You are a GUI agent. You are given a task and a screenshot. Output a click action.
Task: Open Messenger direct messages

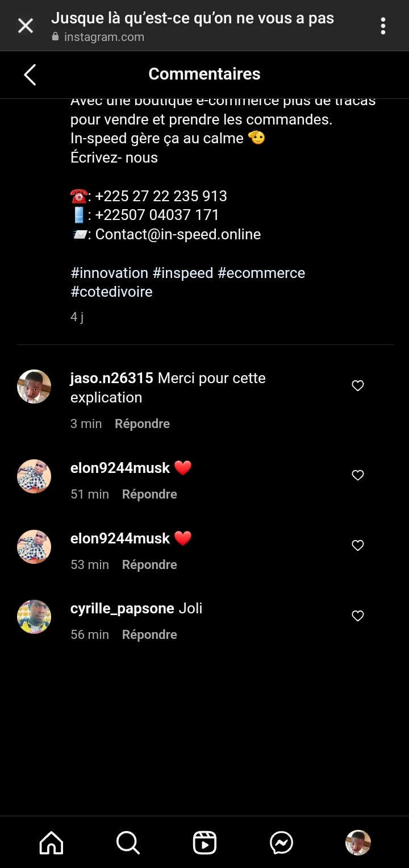click(281, 842)
